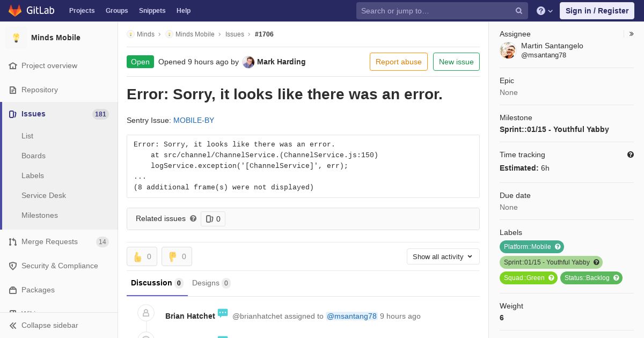The height and width of the screenshot is (338, 644).
Task: Collapse the right sidebar with double arrow
Action: click(x=631, y=34)
